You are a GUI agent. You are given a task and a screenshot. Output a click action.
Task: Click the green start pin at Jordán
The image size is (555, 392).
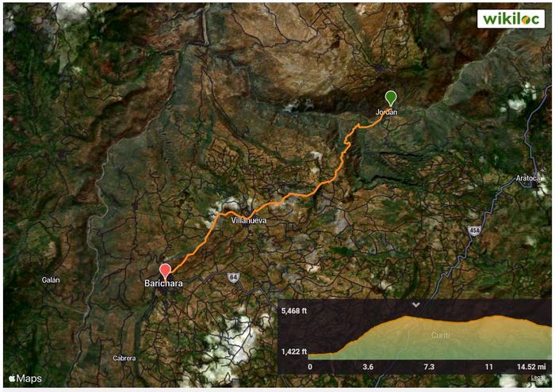pos(391,98)
